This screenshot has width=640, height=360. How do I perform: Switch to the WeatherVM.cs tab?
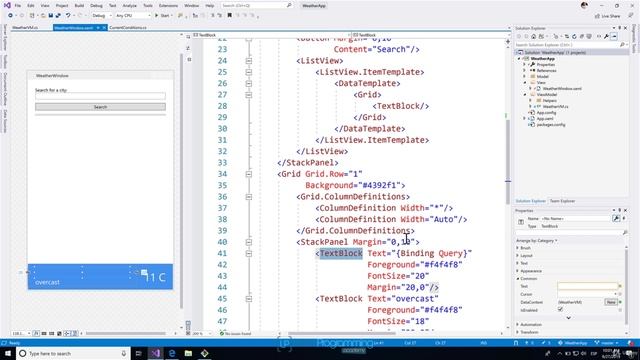click(x=25, y=28)
